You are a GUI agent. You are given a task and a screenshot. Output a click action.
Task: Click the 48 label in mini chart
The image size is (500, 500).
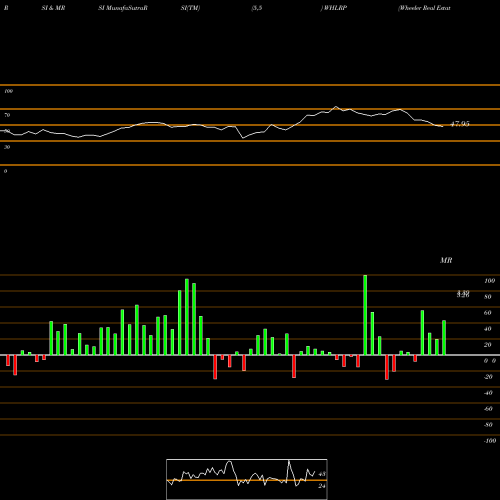click(322, 474)
